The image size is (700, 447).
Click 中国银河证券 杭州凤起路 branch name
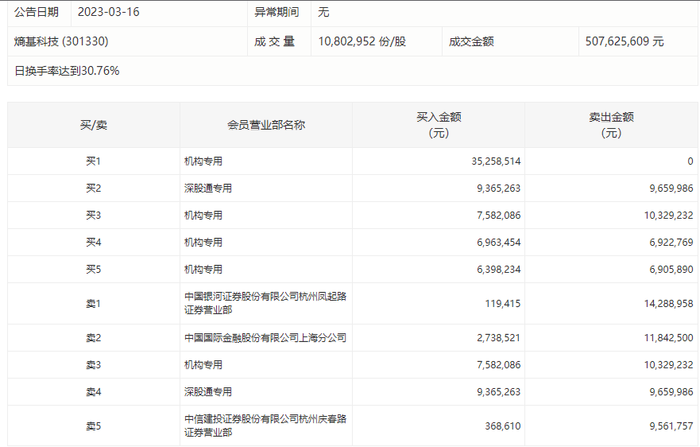tap(266, 303)
